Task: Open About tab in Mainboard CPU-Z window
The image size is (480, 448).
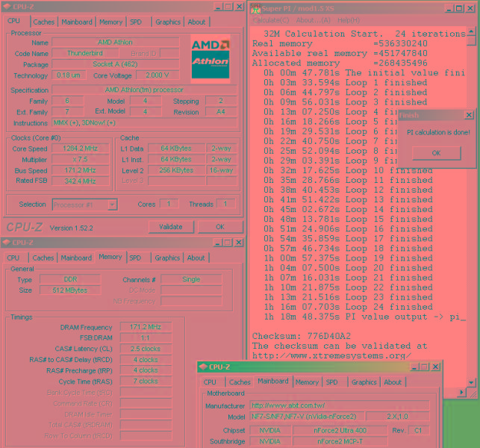Action: click(x=393, y=382)
